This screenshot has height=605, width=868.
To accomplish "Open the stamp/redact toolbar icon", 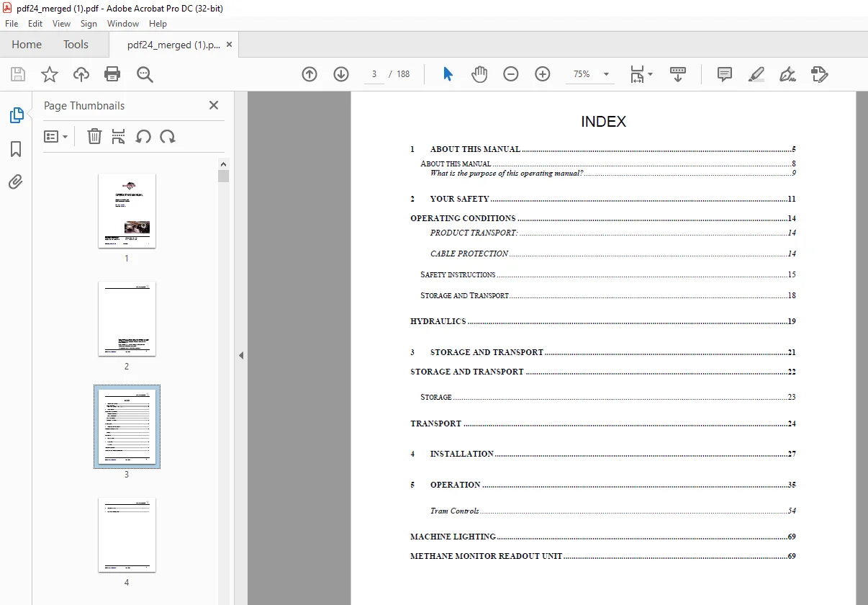I will pyautogui.click(x=819, y=74).
